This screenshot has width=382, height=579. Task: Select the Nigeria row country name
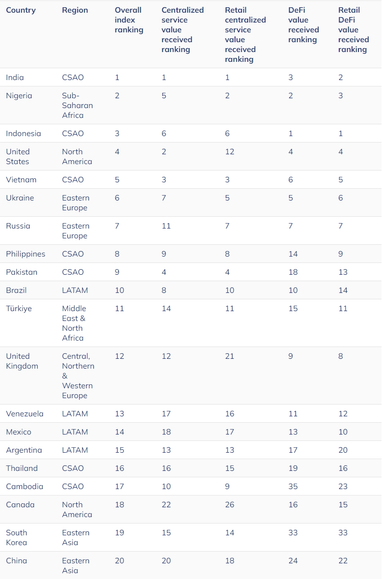19,96
